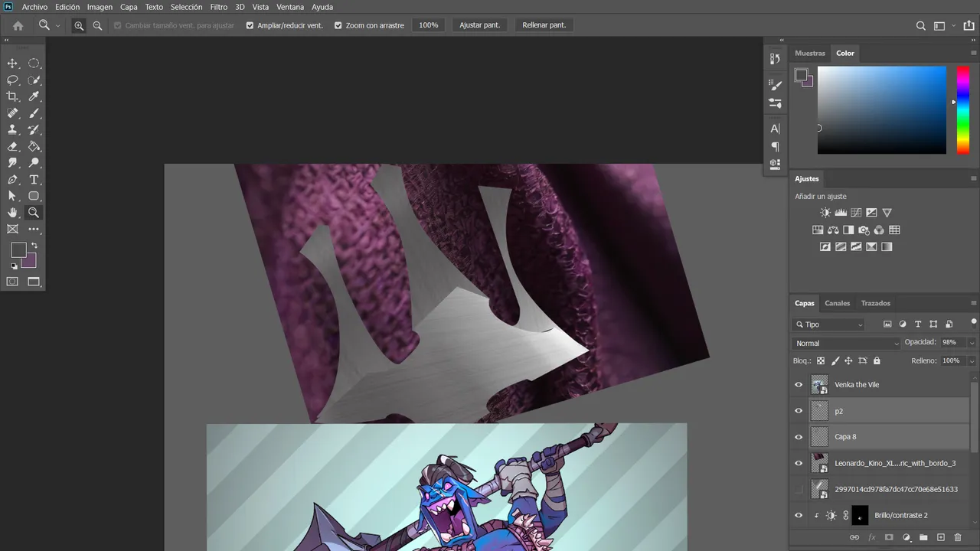This screenshot has width=980, height=551.
Task: Click the 100% zoom button
Action: tap(429, 25)
